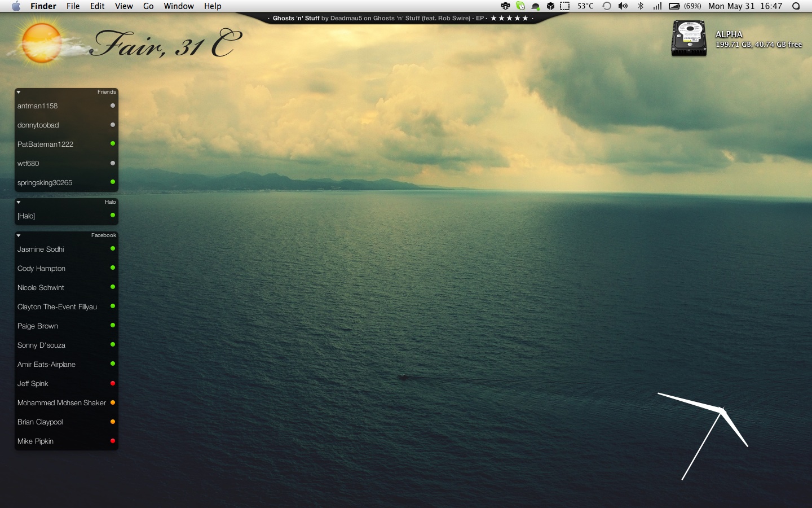Select Facebook contact Cody Hampton

67,269
